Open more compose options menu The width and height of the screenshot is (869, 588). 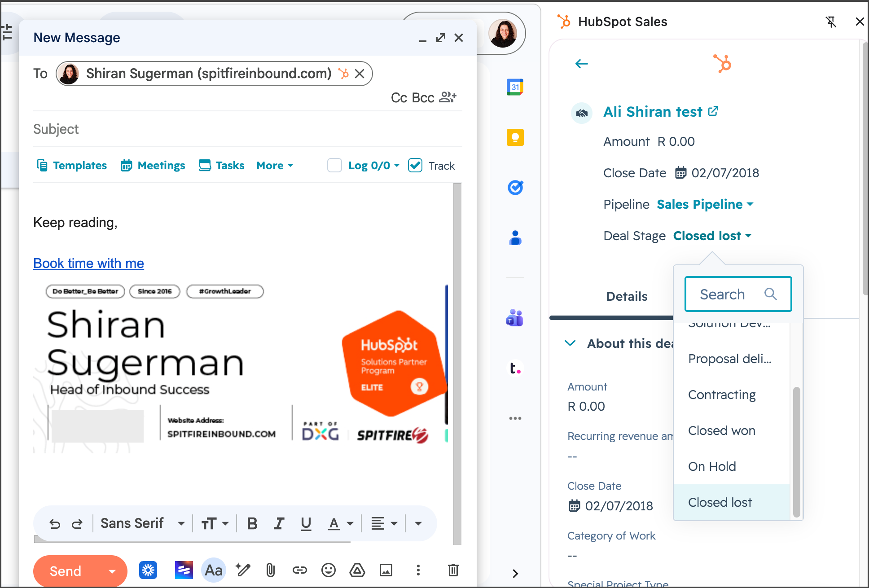pos(418,570)
